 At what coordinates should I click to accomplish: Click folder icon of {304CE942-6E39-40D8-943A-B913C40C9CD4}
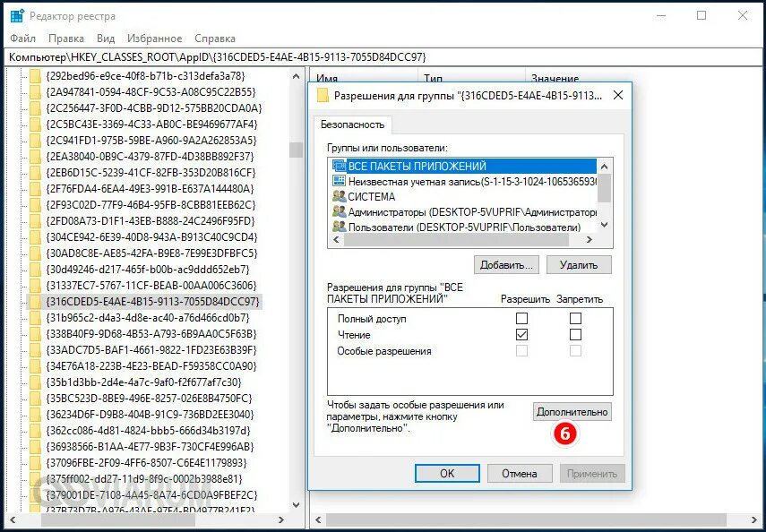click(34, 237)
